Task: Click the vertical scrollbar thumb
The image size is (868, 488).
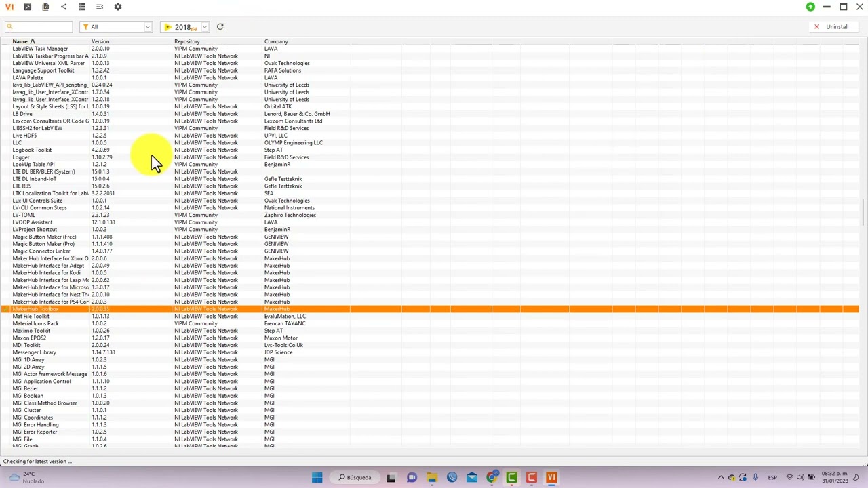Action: click(x=863, y=212)
